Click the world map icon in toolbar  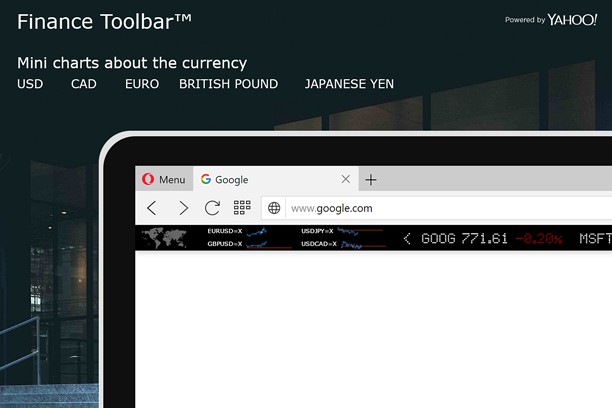(x=164, y=237)
